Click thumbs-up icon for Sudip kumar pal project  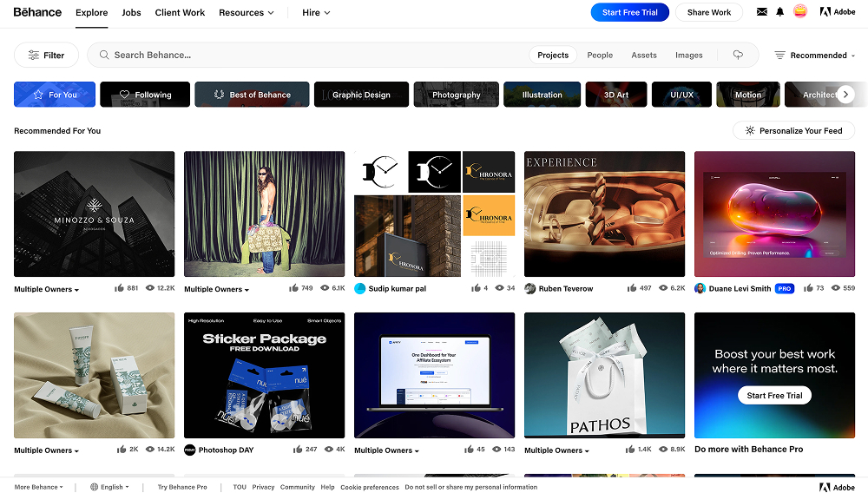(x=476, y=287)
